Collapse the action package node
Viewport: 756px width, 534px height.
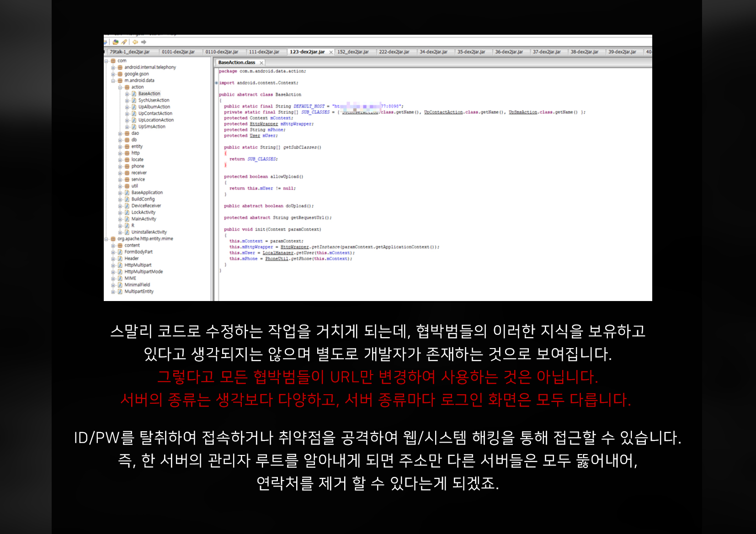(121, 87)
